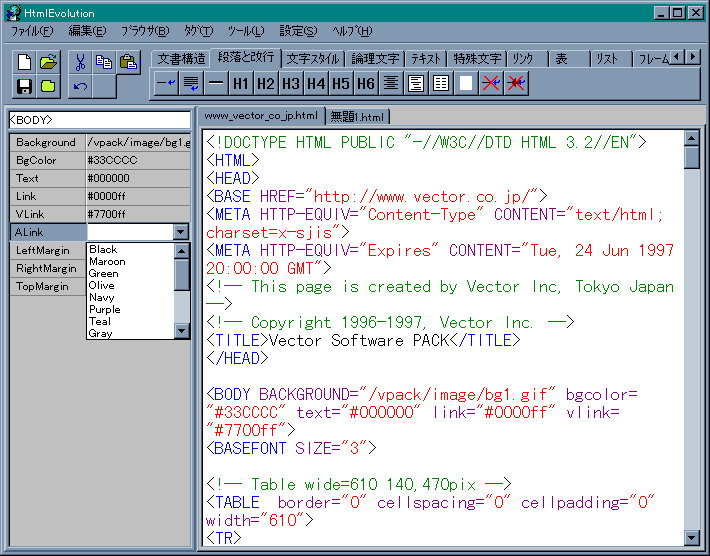The width and height of the screenshot is (710, 556).
Task: Click the center-align text icon
Action: click(390, 83)
